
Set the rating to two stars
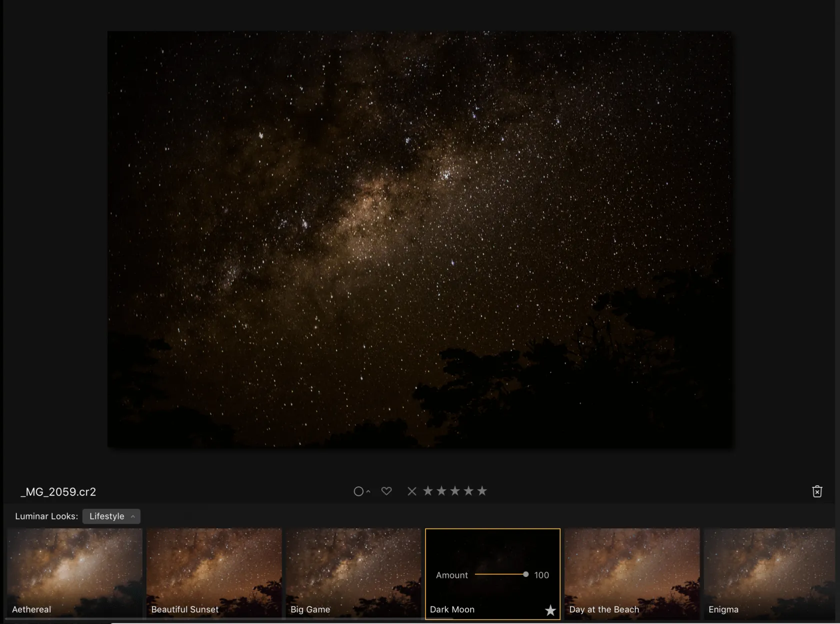pyautogui.click(x=441, y=491)
